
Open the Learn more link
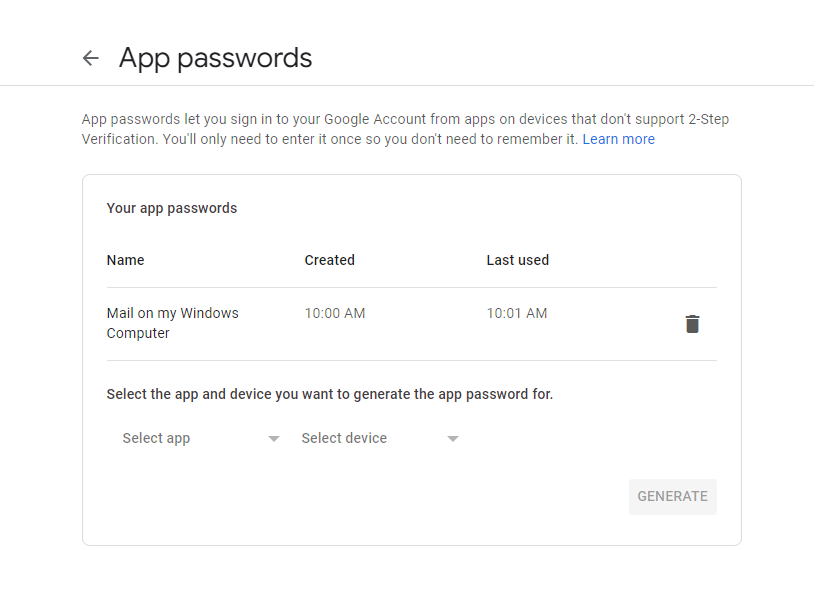click(x=618, y=139)
